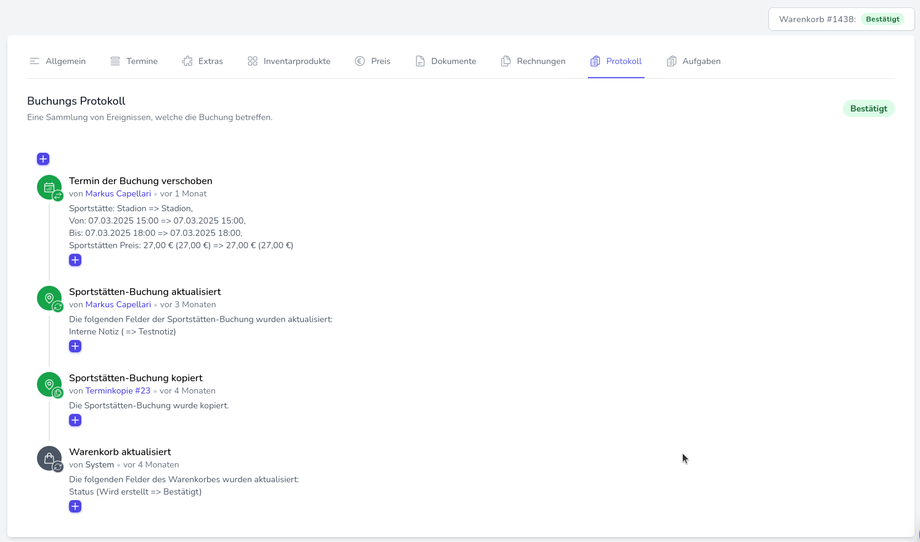Select the Preis tab
This screenshot has width=920, height=542.
coord(372,61)
